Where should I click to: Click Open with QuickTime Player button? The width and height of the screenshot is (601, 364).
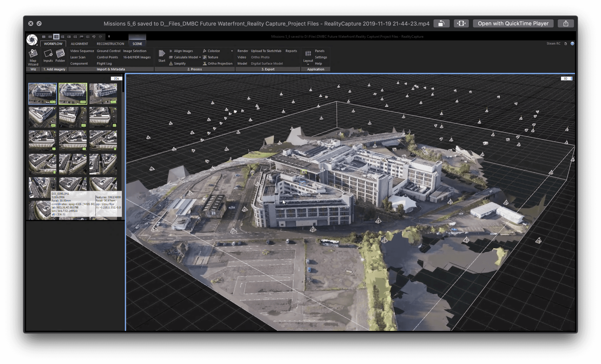[x=513, y=23]
